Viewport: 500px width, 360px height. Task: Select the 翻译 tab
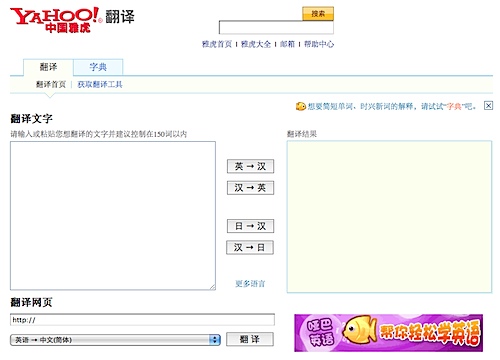tap(48, 67)
